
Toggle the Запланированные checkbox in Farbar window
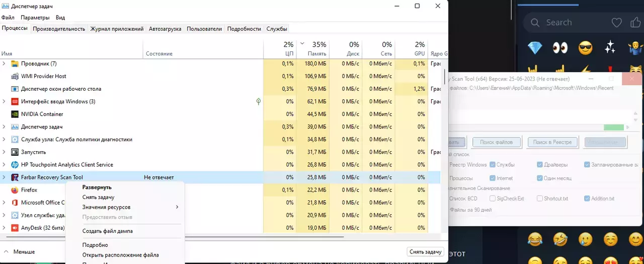(x=587, y=165)
